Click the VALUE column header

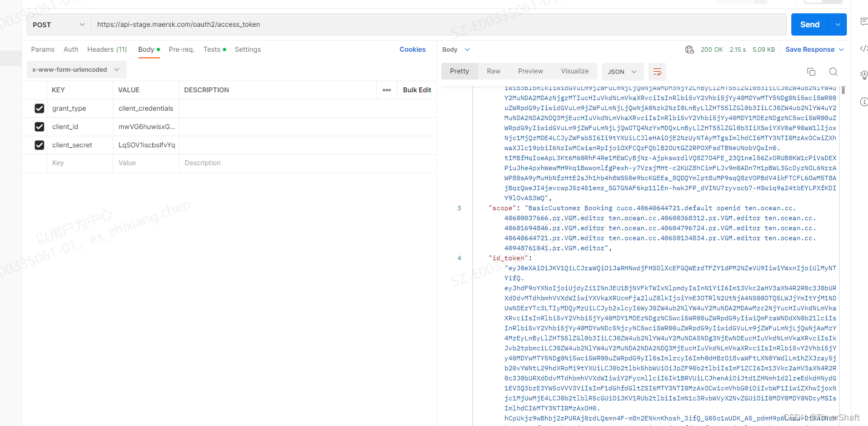click(129, 90)
